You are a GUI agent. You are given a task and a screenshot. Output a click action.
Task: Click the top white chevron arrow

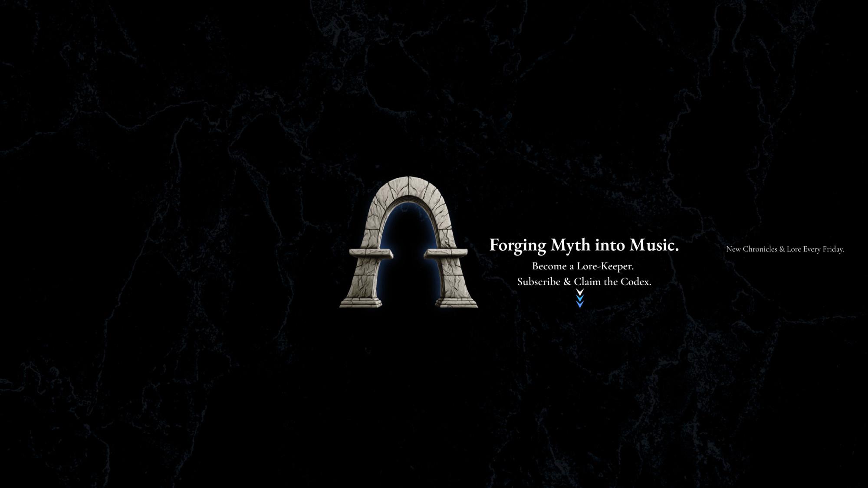[x=580, y=292]
